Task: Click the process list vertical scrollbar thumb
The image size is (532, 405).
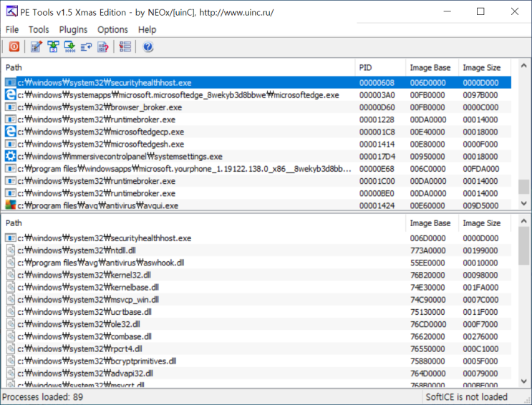Action: 525,187
